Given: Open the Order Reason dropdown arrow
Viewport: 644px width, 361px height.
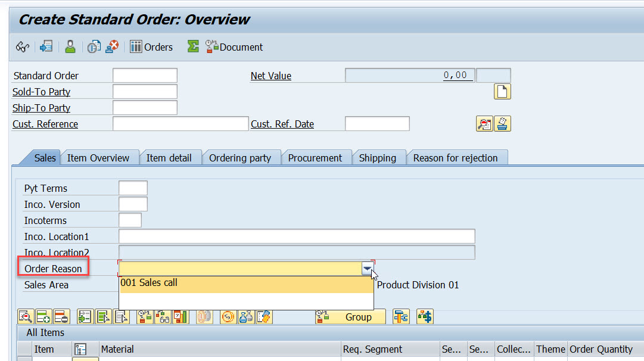Looking at the screenshot, I should (x=367, y=269).
